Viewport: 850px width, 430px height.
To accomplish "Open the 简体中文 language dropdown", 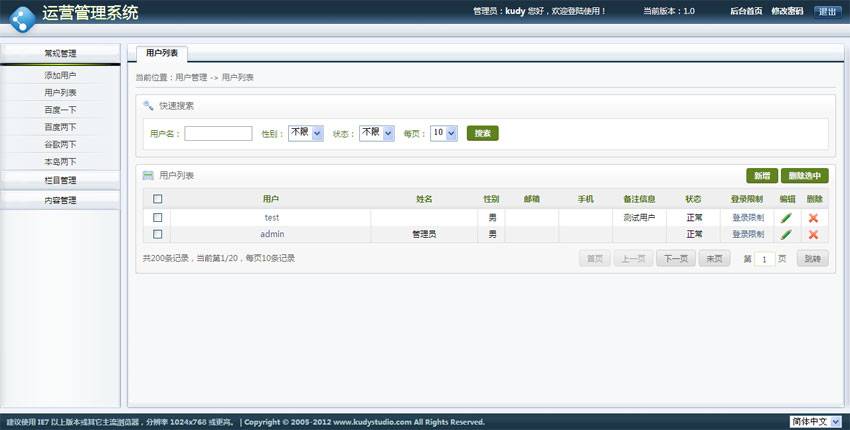I will click(816, 422).
